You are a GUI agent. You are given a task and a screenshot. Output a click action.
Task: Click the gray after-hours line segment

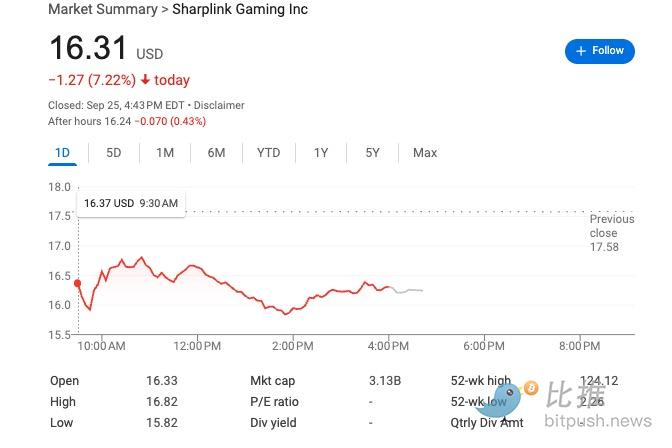click(x=408, y=290)
